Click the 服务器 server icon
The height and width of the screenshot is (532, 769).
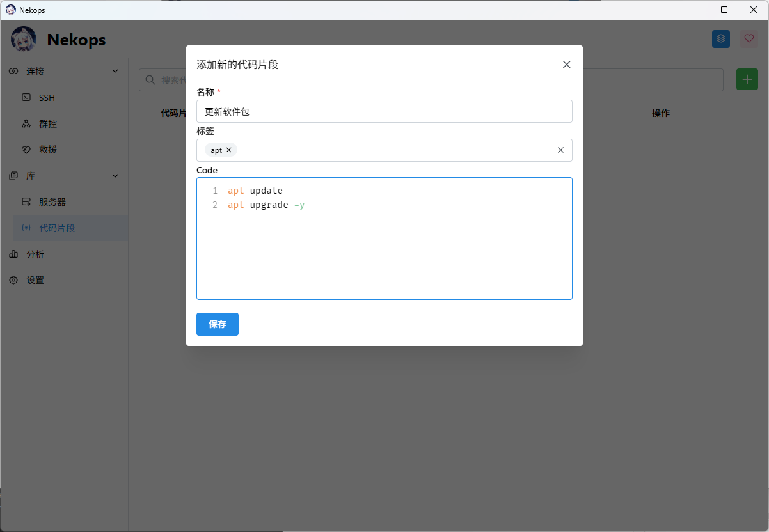[26, 202]
